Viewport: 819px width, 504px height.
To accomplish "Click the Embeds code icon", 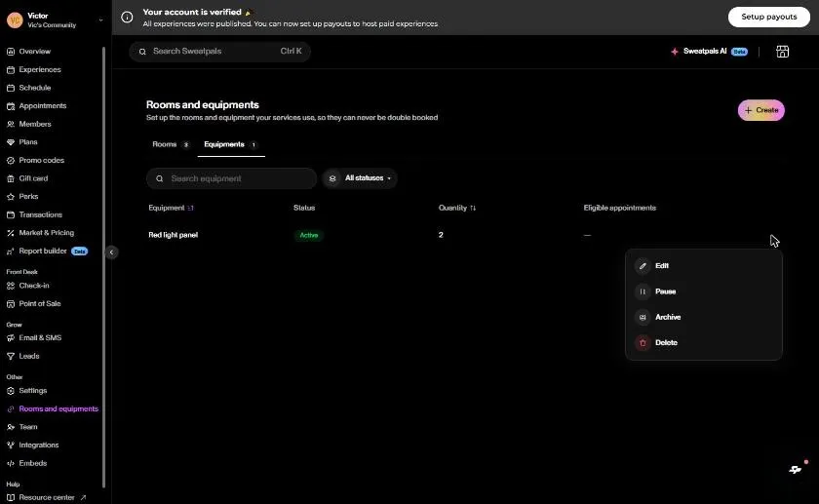I will pyautogui.click(x=11, y=463).
